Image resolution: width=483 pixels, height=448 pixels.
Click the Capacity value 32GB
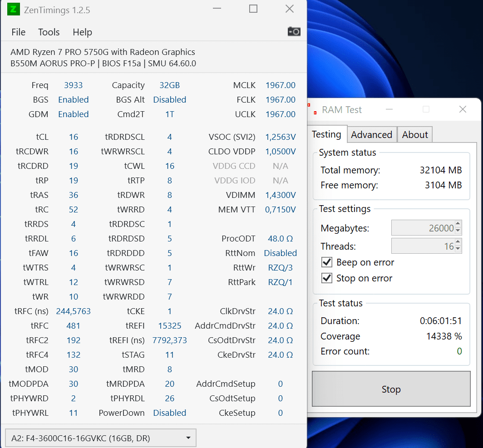point(169,85)
